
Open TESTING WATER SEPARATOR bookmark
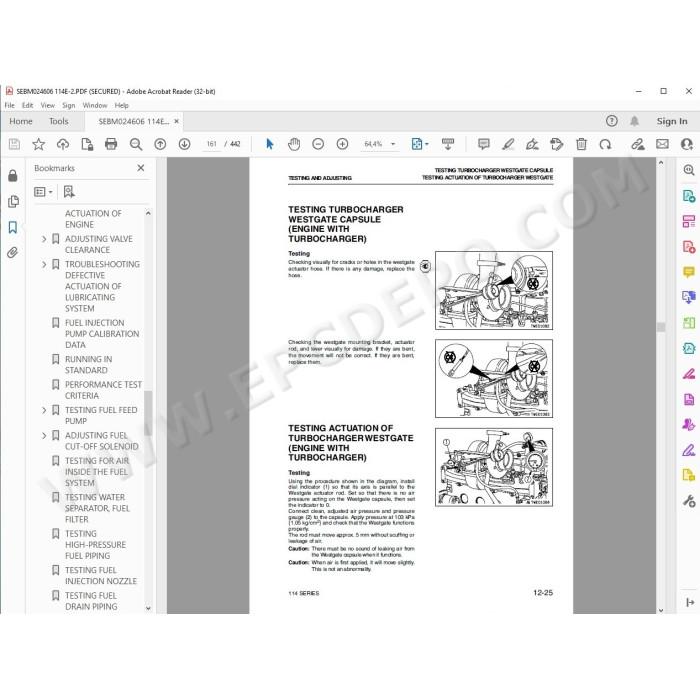tap(97, 508)
